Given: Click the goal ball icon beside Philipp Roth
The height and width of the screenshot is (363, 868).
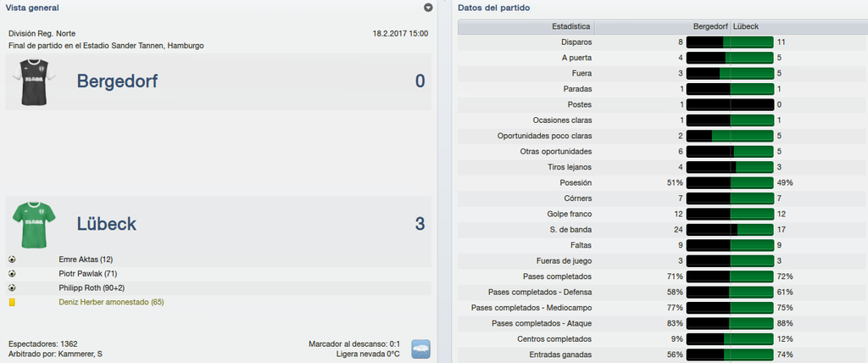Looking at the screenshot, I should tap(12, 288).
